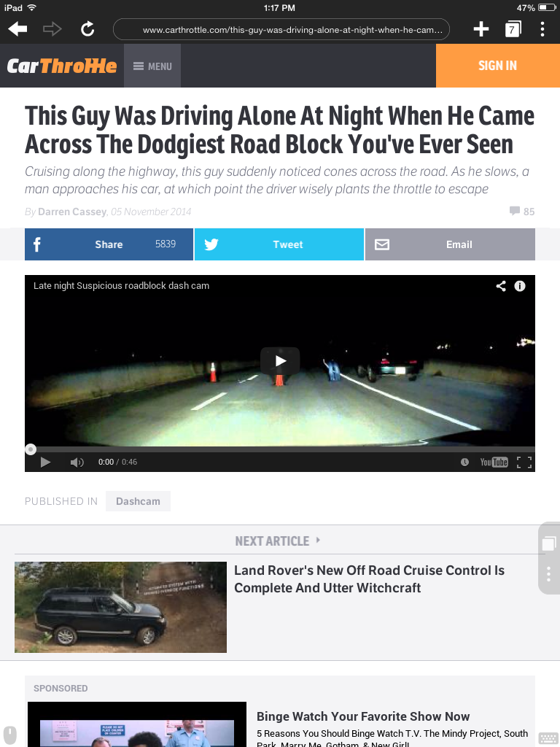The height and width of the screenshot is (747, 560).
Task: Open Land Rover article thumbnail
Action: pyautogui.click(x=120, y=607)
